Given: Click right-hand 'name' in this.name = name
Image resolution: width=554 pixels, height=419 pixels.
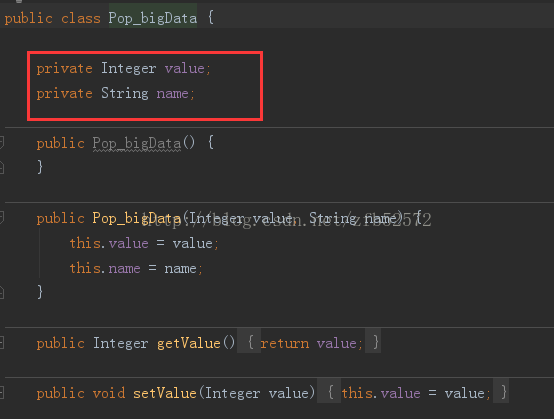Looking at the screenshot, I should [180, 268].
